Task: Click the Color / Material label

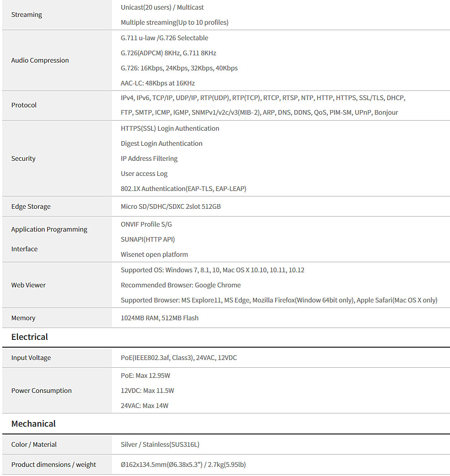Action: click(34, 444)
